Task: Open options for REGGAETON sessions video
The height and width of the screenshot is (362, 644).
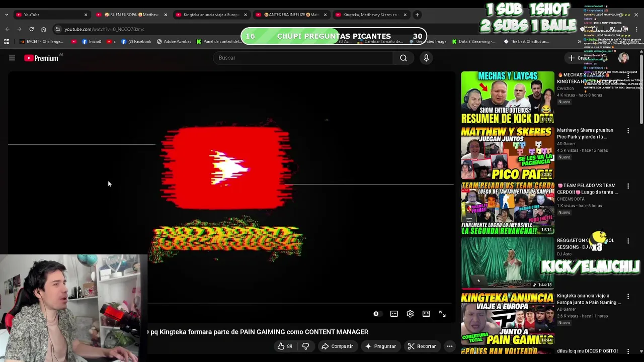Action: pos(628,241)
